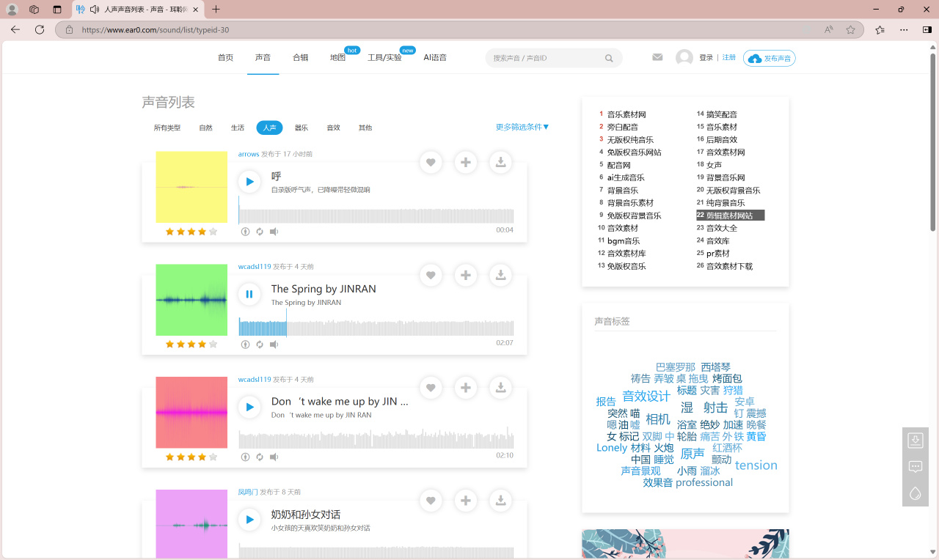This screenshot has height=560, width=939.
Task: Select the 音效设计 tag
Action: [x=646, y=397]
